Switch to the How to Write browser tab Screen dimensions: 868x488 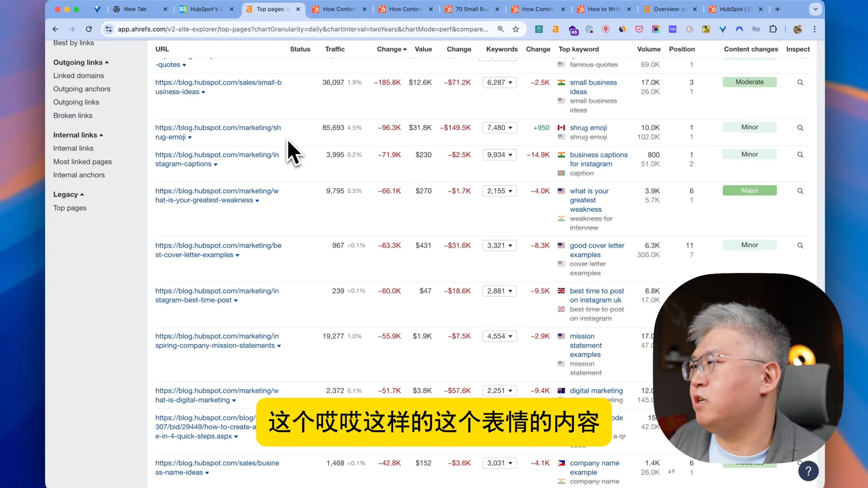(604, 9)
